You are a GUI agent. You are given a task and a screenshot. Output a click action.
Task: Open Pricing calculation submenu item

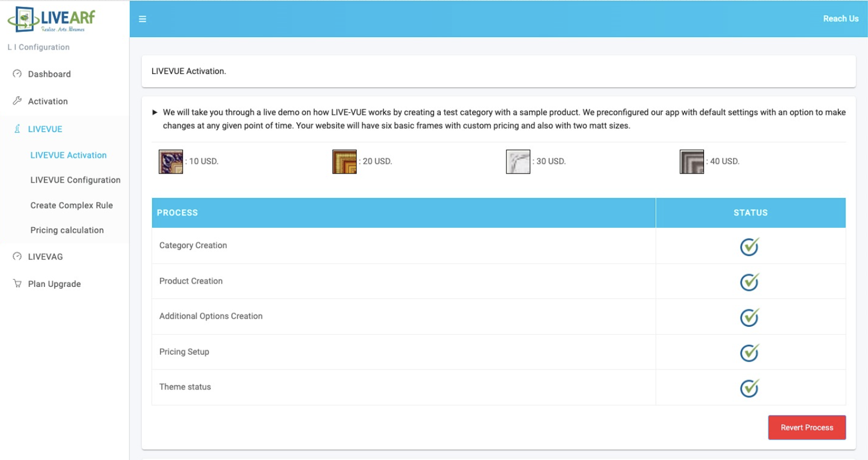(x=67, y=230)
